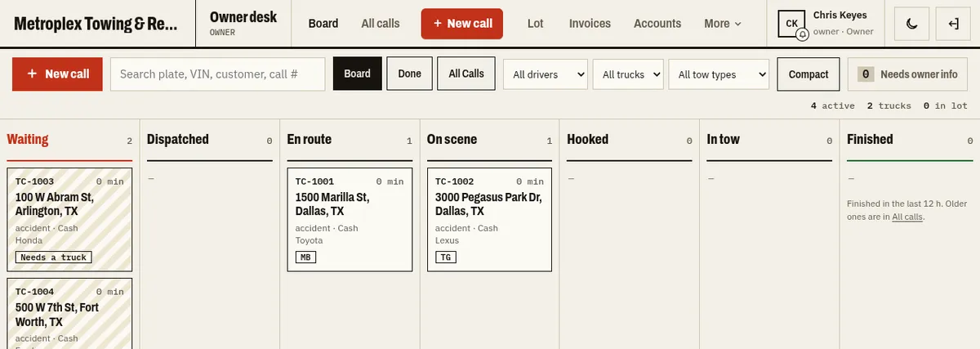Click the Lexus vehicle text on TC-1002
This screenshot has height=349, width=980.
(448, 240)
